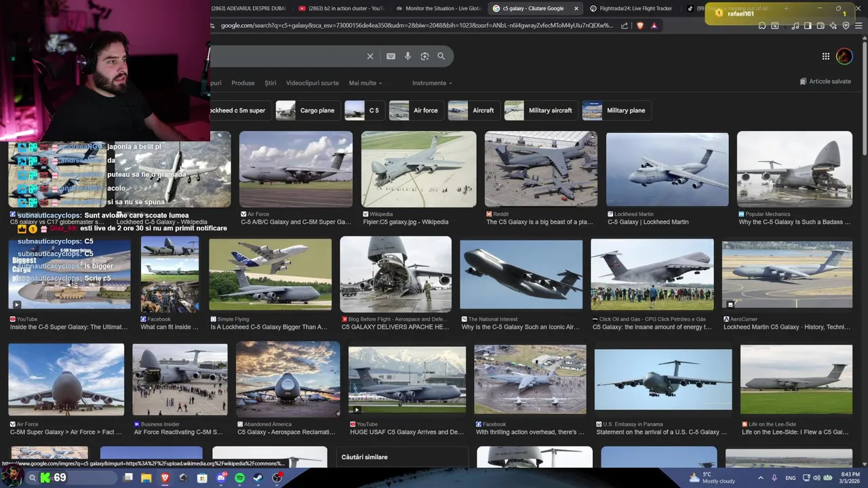Image resolution: width=868 pixels, height=488 pixels.
Task: Switch to the Produse search tab
Action: pos(243,83)
